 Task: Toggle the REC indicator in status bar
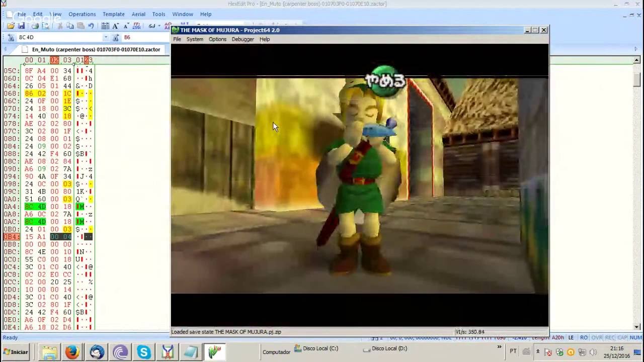[609, 338]
